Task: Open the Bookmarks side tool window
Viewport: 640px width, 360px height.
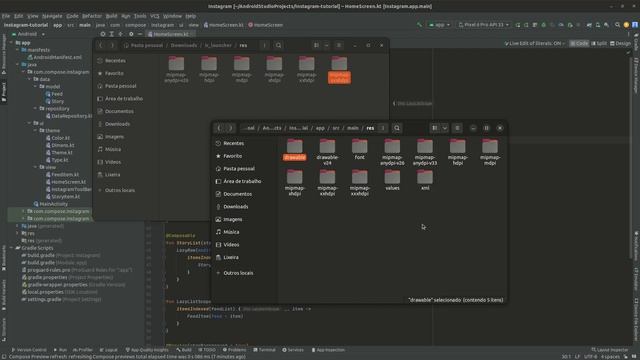Action: [x=4, y=258]
